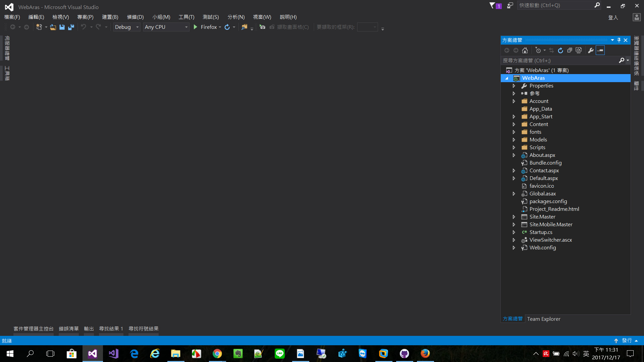Open Properties wrench icon in Solution Explorer
The height and width of the screenshot is (362, 644).
(x=591, y=50)
